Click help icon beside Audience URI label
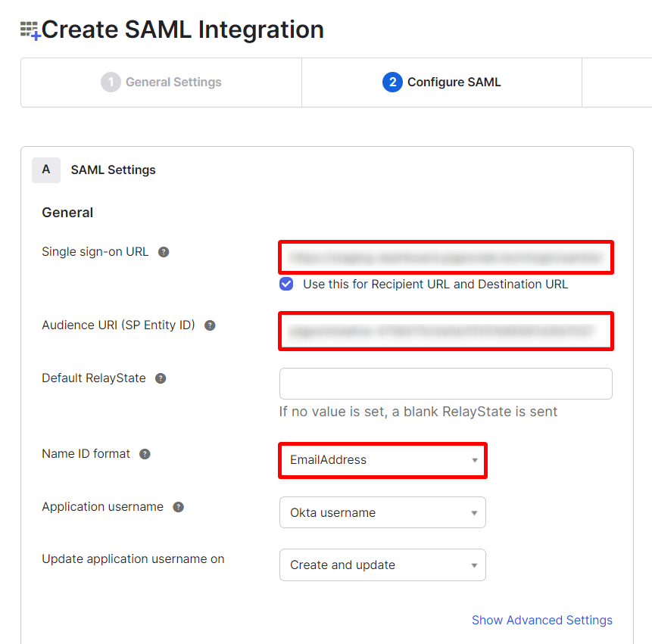Screen dimensions: 652x644 point(210,325)
